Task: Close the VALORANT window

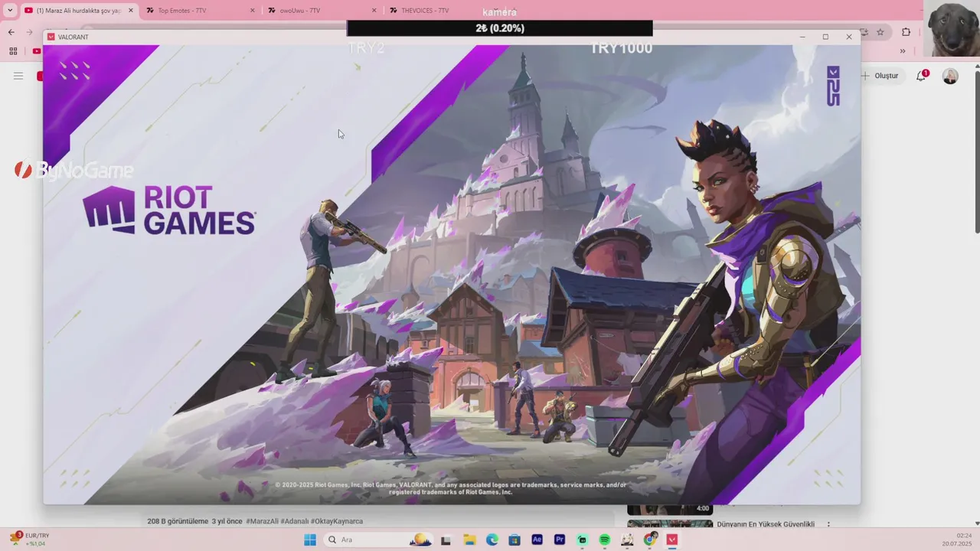Action: (848, 37)
